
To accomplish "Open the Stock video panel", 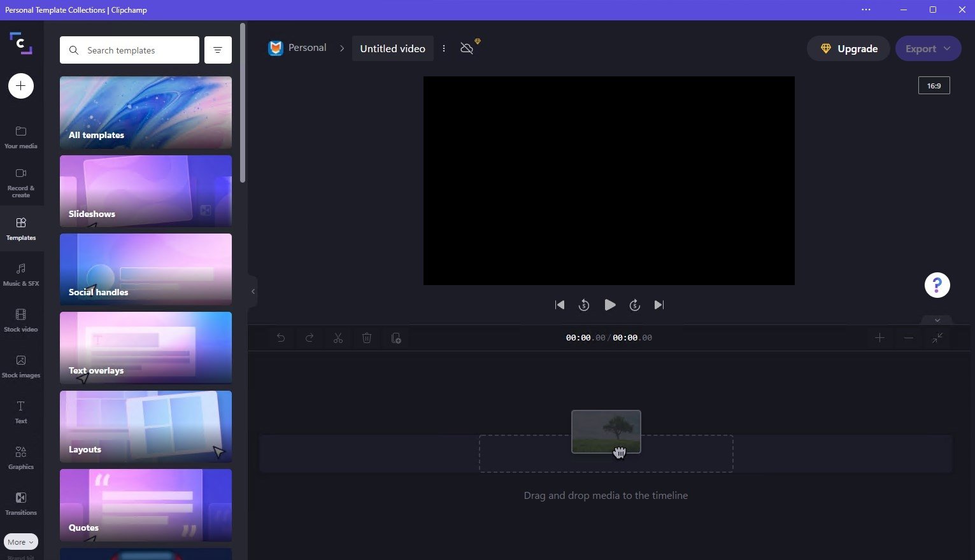I will pos(21,320).
